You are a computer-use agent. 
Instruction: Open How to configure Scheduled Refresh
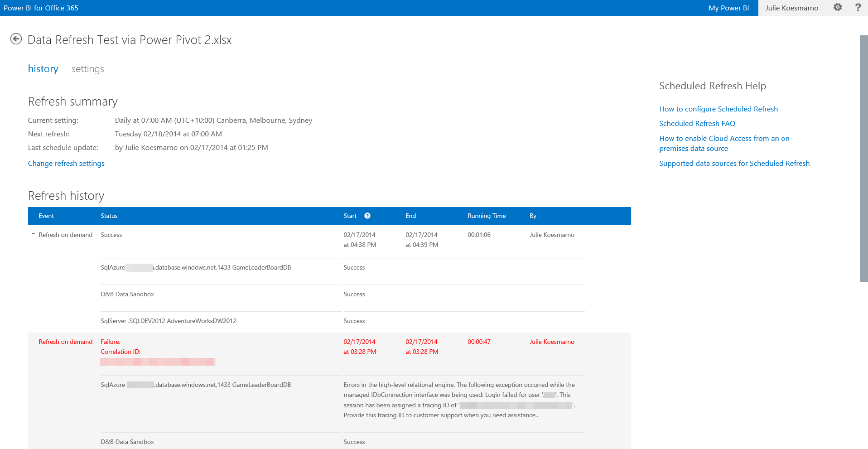click(719, 109)
